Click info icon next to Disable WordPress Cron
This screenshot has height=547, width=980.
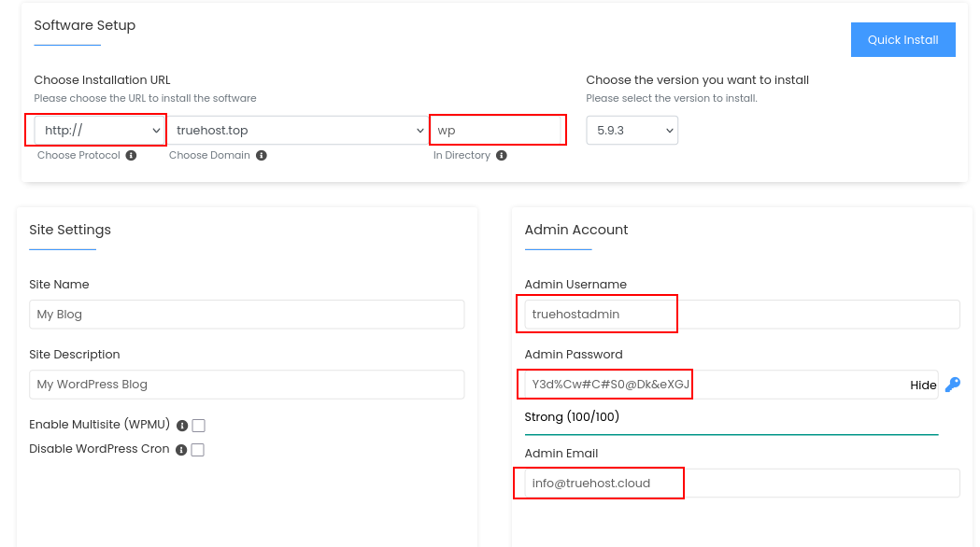click(x=181, y=450)
